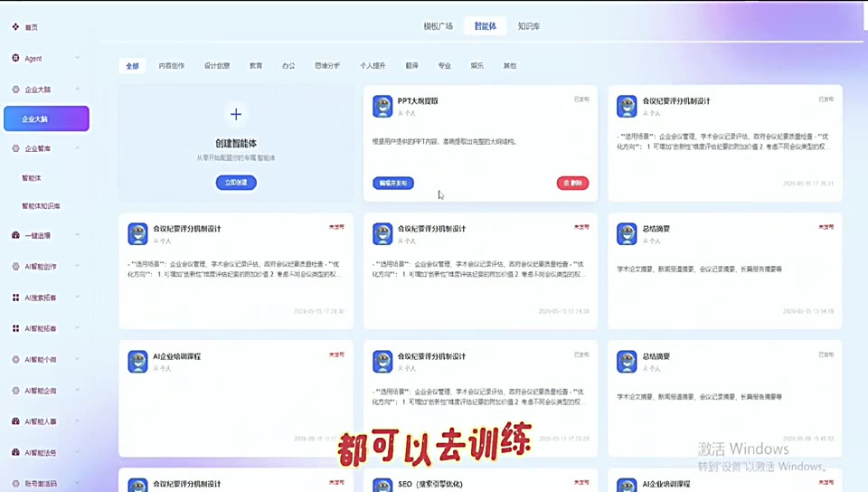Filter by 专业 category
This screenshot has width=868, height=492.
[445, 65]
